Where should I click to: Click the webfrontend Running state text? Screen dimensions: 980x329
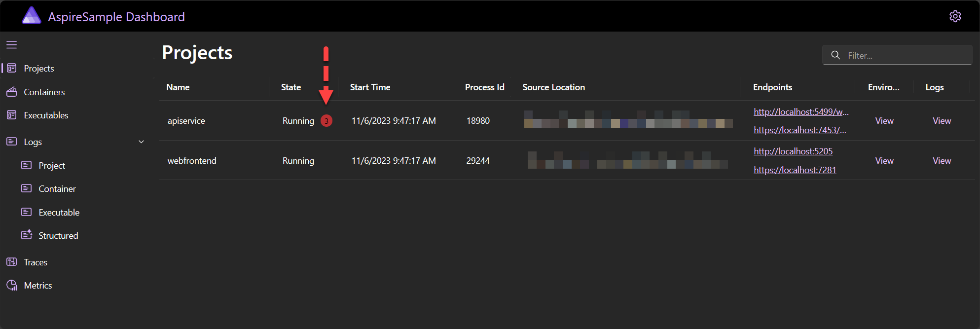298,161
